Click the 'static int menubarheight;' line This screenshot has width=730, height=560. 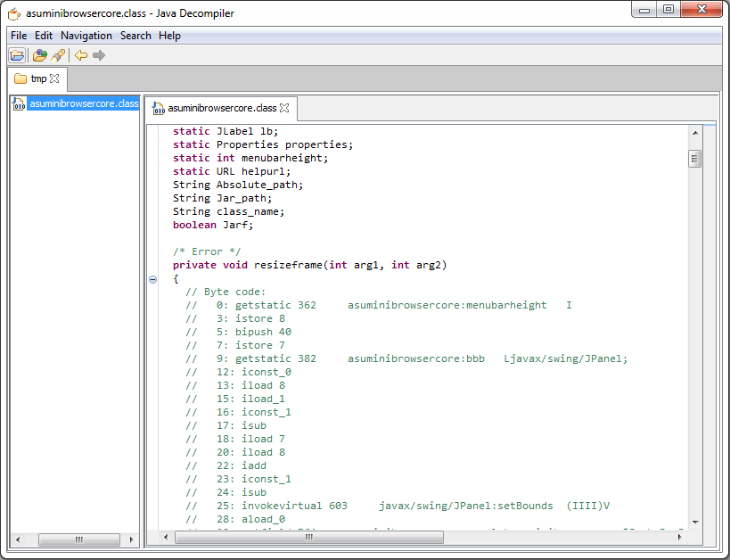(x=250, y=159)
